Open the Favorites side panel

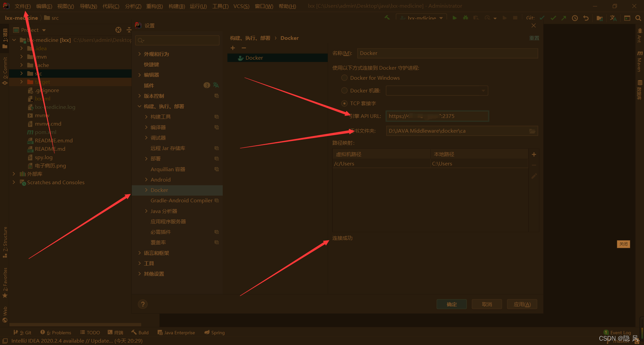(5, 283)
